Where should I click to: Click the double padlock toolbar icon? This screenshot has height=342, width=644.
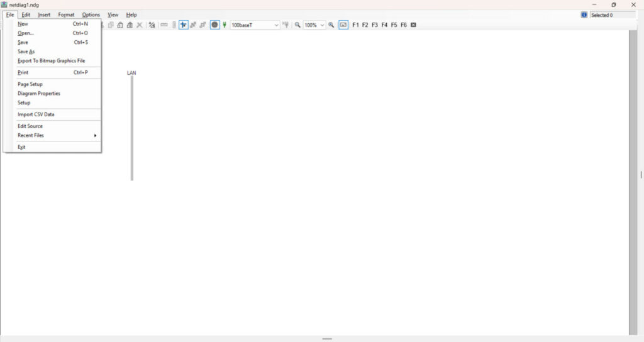click(130, 25)
